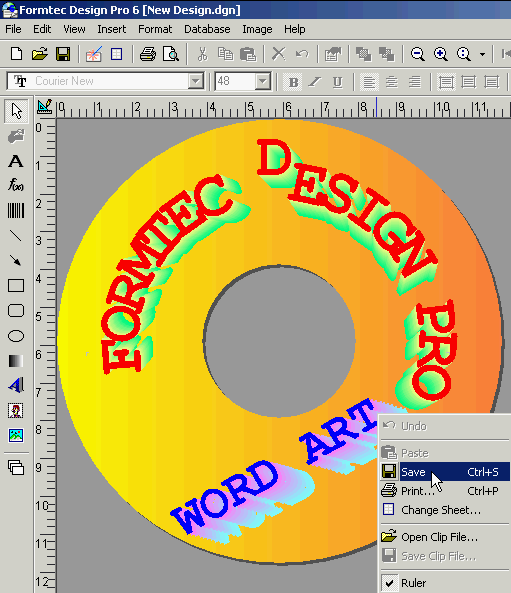Toggle Italic formatting

(x=315, y=82)
